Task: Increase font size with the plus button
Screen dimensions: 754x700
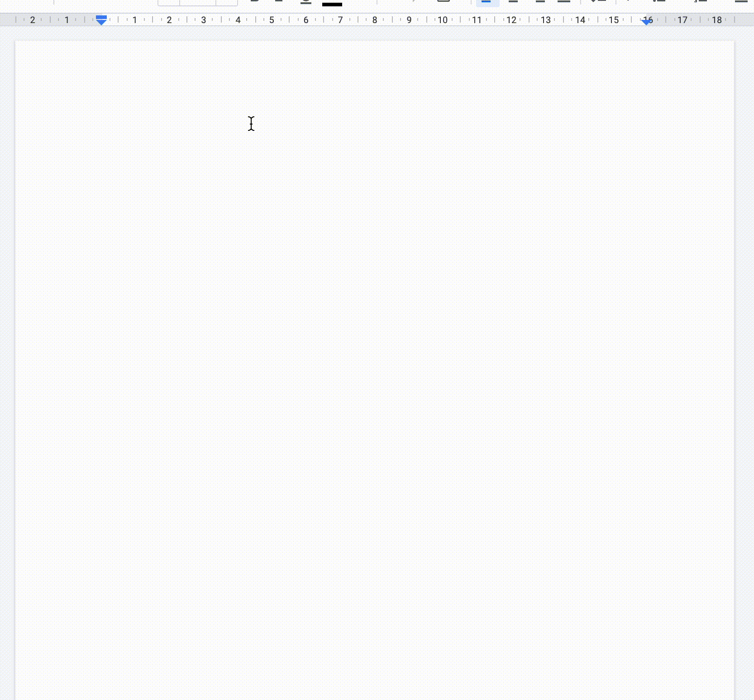Action: coord(227,2)
